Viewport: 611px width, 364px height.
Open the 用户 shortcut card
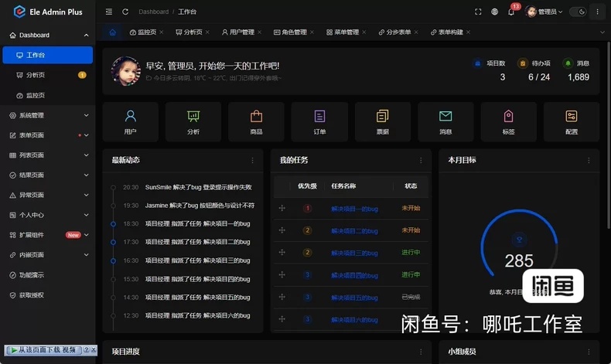(131, 122)
